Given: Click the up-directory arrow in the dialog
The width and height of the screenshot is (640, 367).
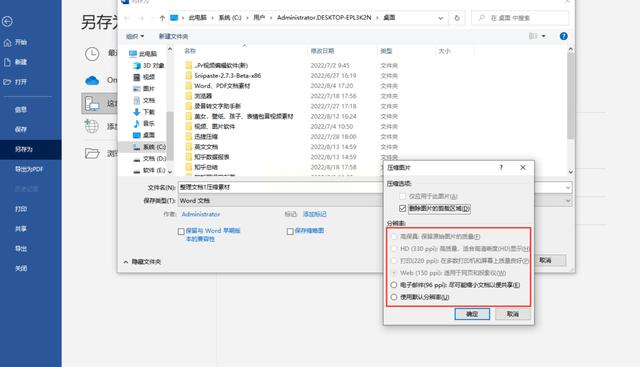Looking at the screenshot, I should pos(162,18).
